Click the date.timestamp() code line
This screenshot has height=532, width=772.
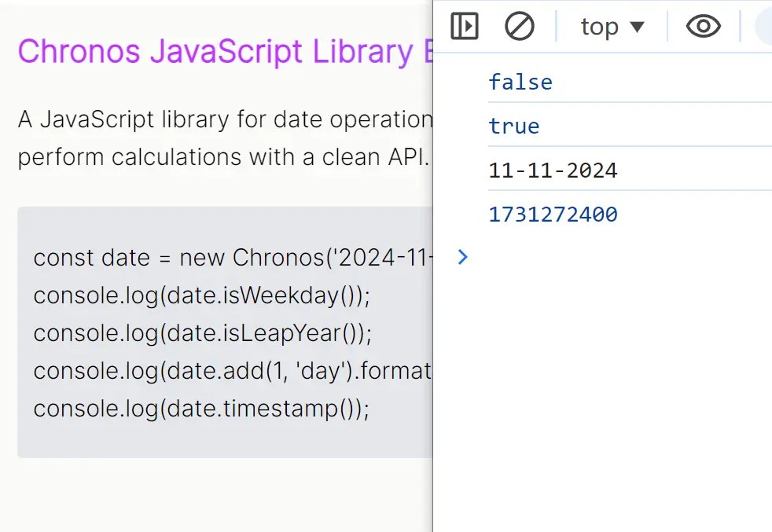[x=201, y=409]
